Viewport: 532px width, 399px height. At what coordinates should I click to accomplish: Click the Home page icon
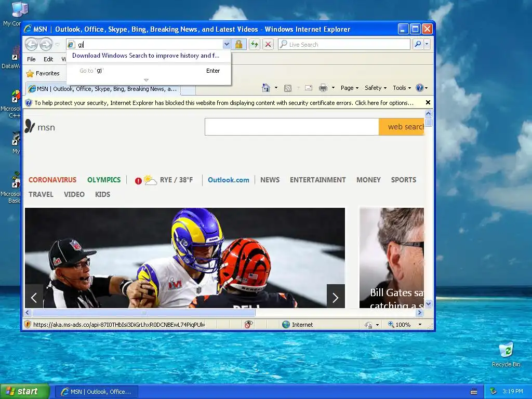(266, 88)
